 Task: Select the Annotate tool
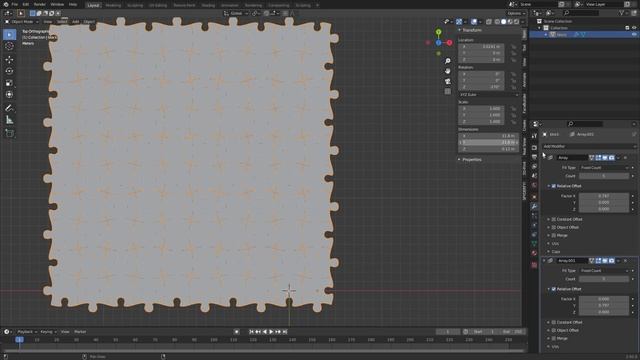coord(9,108)
